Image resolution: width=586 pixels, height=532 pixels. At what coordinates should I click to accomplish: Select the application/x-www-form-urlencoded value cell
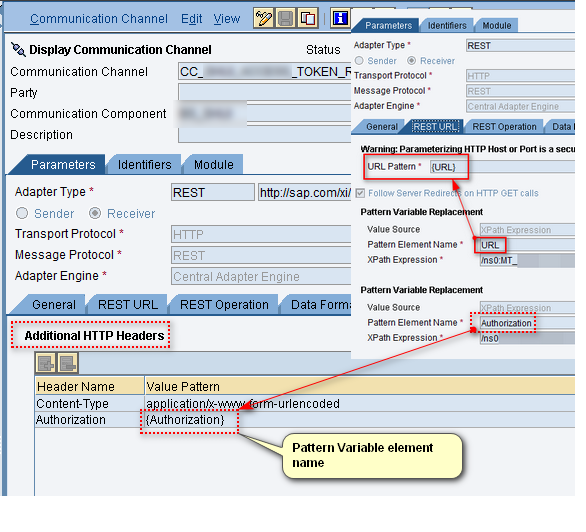point(360,403)
